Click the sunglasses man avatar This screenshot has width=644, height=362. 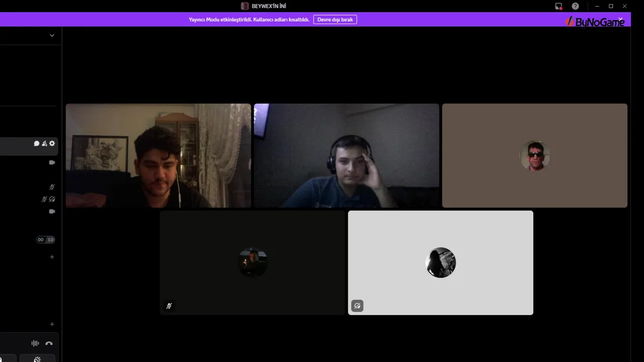(x=535, y=156)
